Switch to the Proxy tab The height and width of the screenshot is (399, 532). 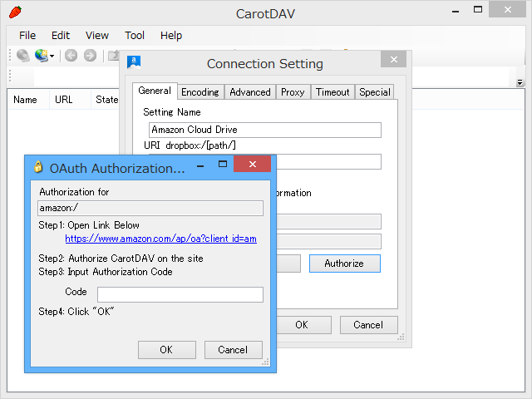pyautogui.click(x=293, y=92)
